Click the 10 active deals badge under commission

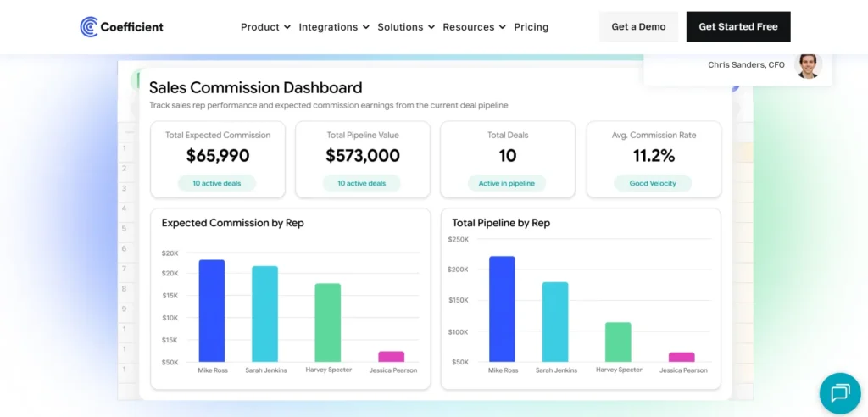tap(217, 183)
